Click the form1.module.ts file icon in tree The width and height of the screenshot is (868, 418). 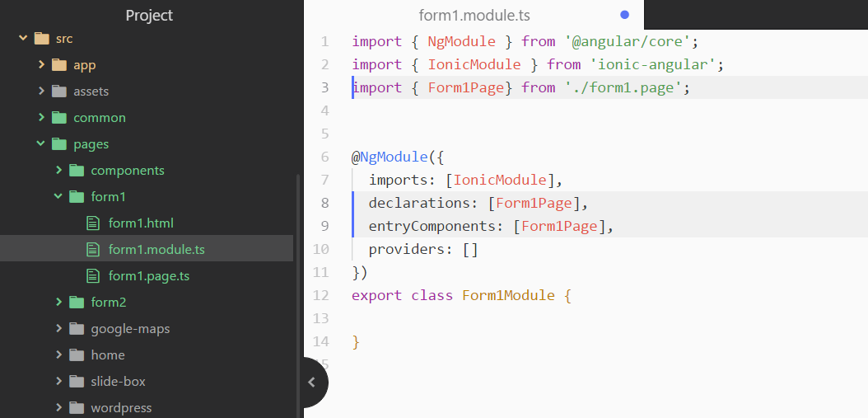tap(94, 250)
